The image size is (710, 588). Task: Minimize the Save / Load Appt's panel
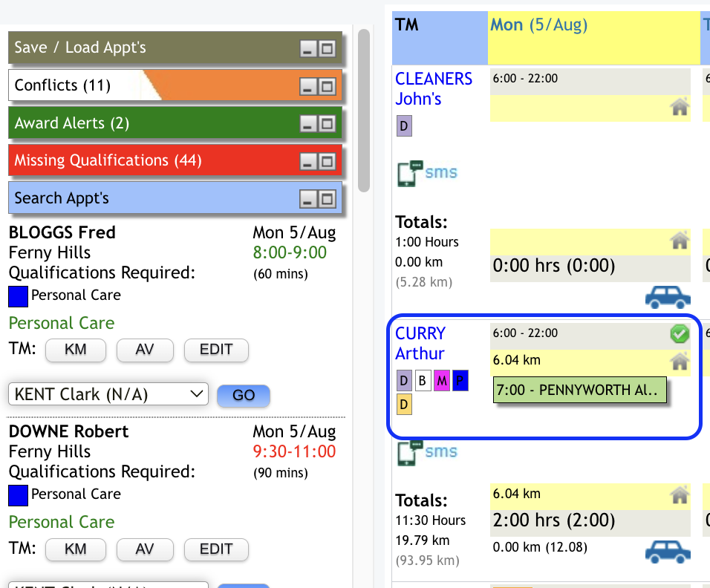308,48
